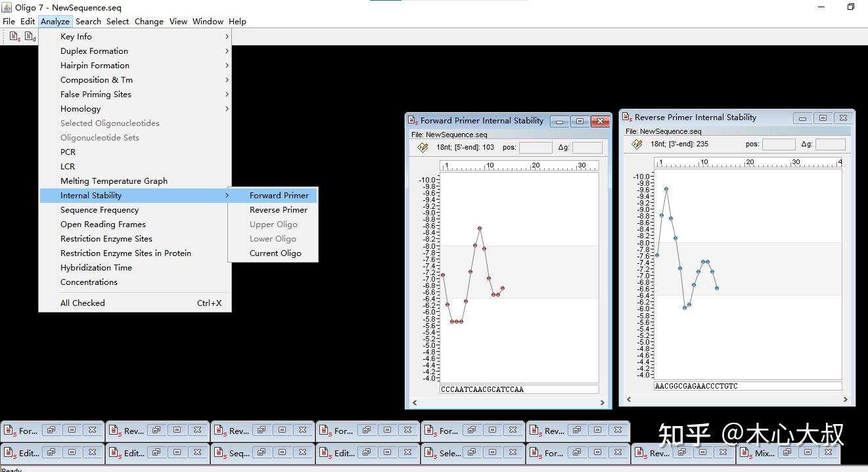Image resolution: width=868 pixels, height=472 pixels.
Task: Close the minimized Seq... window
Action: point(303,452)
